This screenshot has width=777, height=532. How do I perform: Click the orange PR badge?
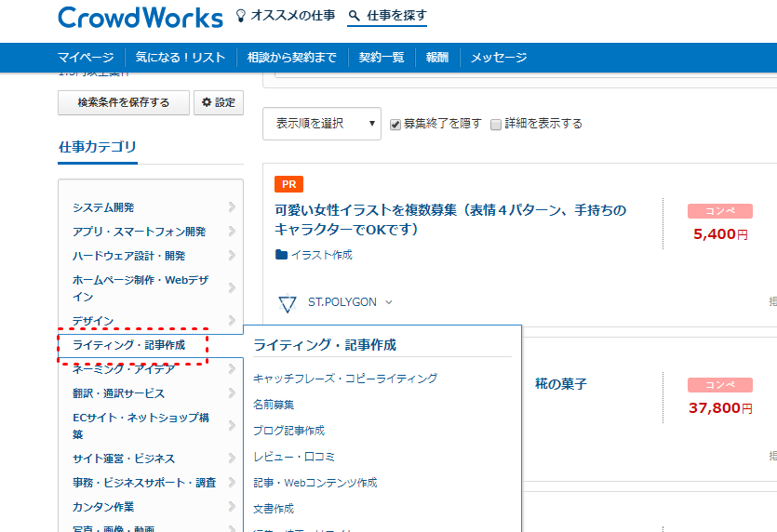288,184
